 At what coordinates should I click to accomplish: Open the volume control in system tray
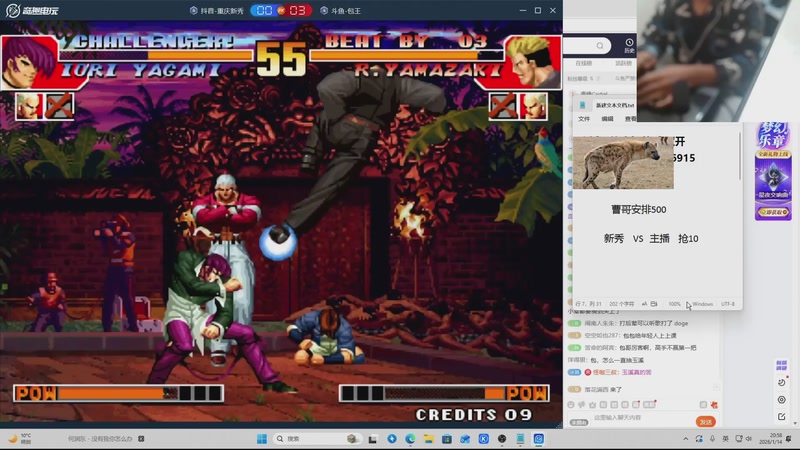click(749, 439)
